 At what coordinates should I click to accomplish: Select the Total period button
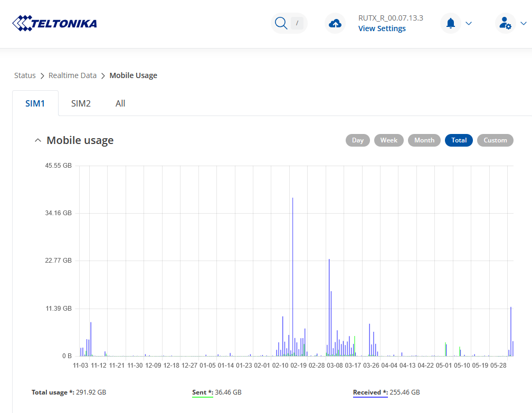tap(459, 140)
